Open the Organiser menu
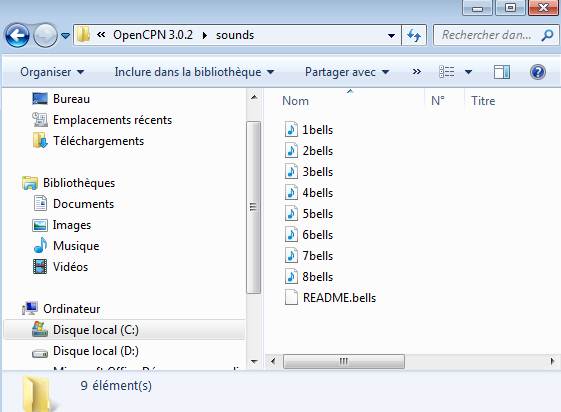Screen dimensions: 561x412 (x=52, y=72)
